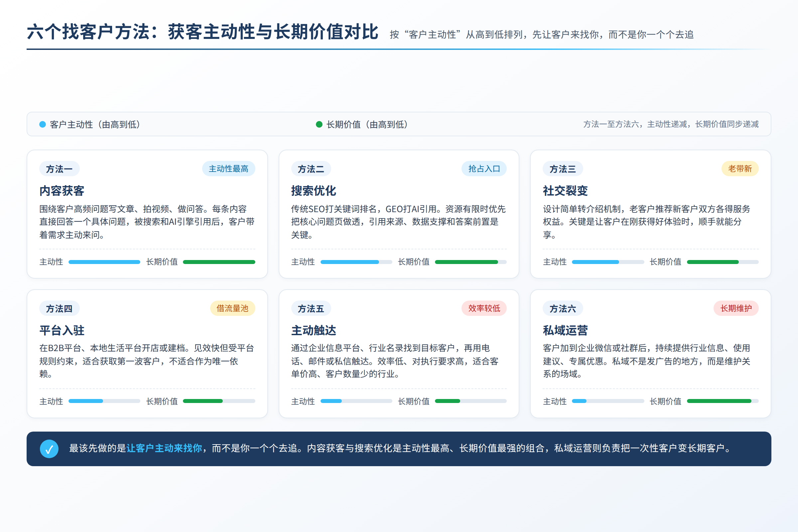Click the green dot beside 长期价值
The height and width of the screenshot is (532, 798).
pos(319,124)
